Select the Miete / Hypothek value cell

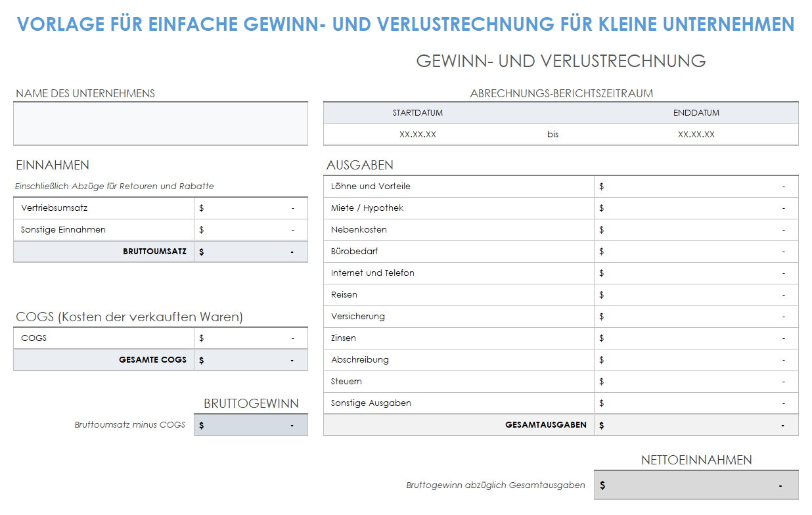(x=696, y=208)
